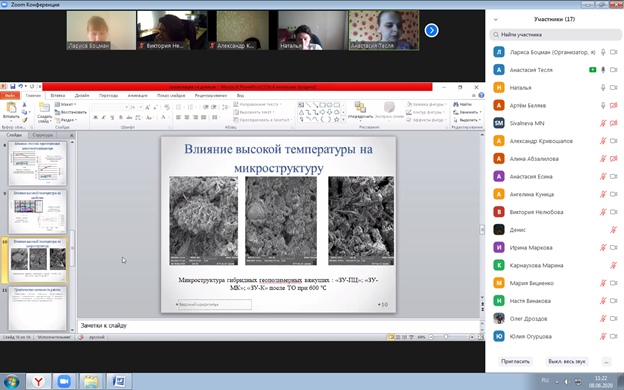Image resolution: width=624 pixels, height=390 pixels.
Task: Click Лариса Боцман video thumbnail
Action: (x=101, y=30)
